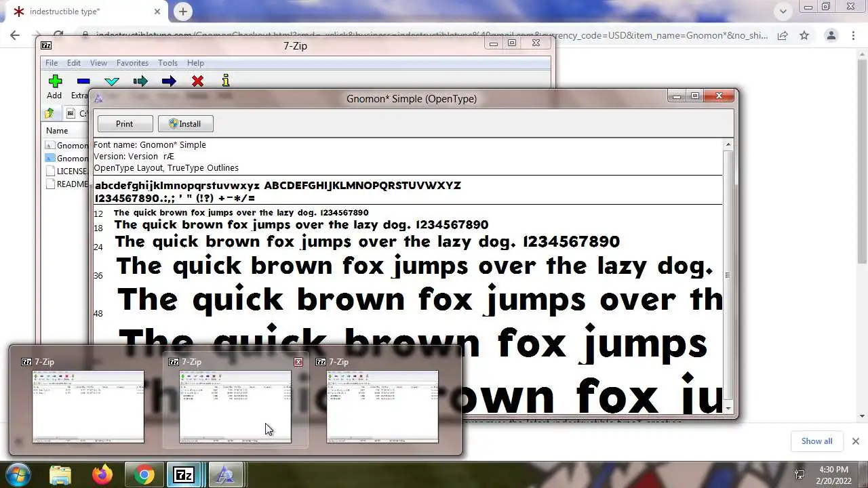Screen dimensions: 868x488
Task: Open the File menu in 7-Zip
Action: pos(52,63)
